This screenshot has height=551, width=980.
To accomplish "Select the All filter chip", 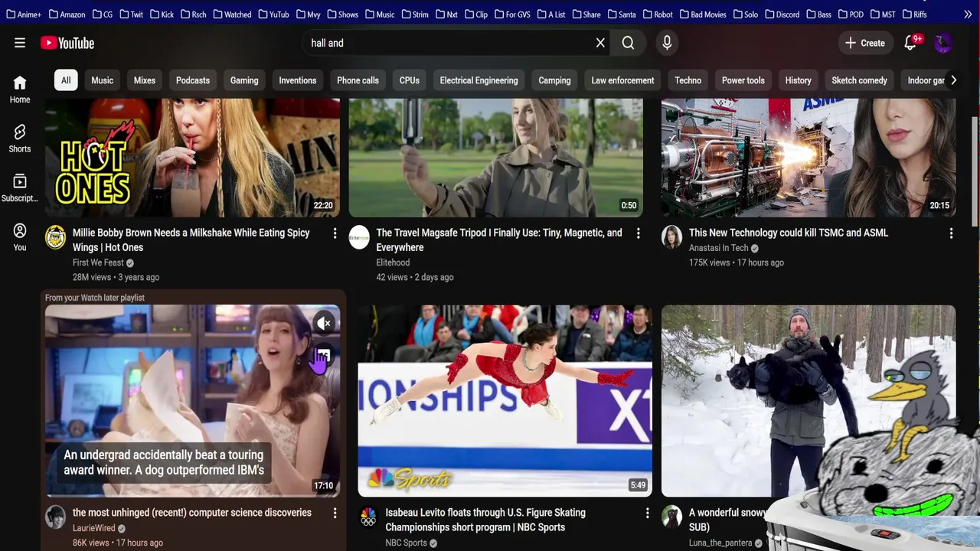I will [66, 80].
